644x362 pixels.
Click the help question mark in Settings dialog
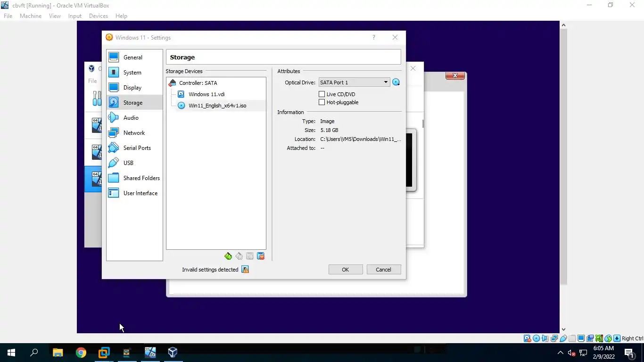click(x=374, y=38)
